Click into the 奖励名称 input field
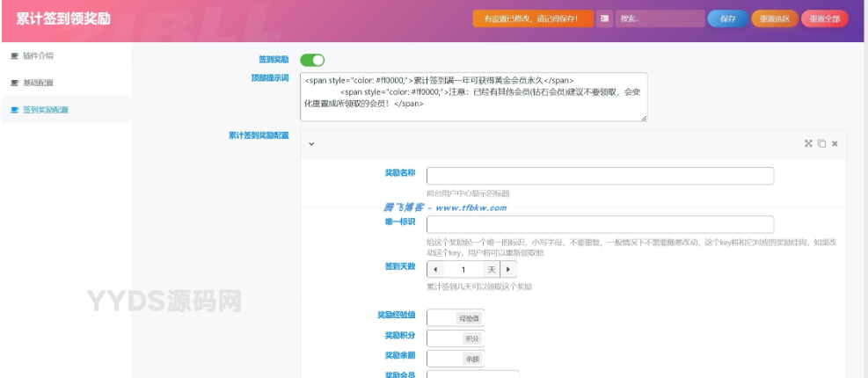 600,176
